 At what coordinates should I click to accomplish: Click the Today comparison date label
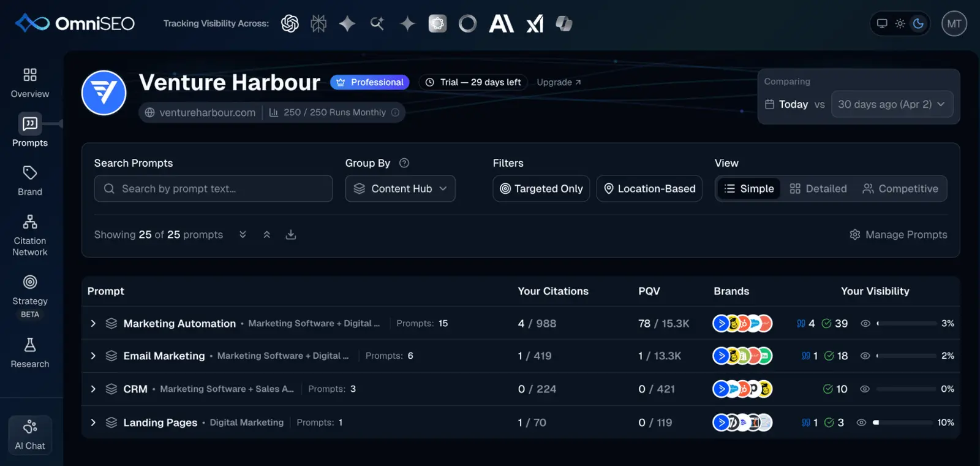point(793,104)
